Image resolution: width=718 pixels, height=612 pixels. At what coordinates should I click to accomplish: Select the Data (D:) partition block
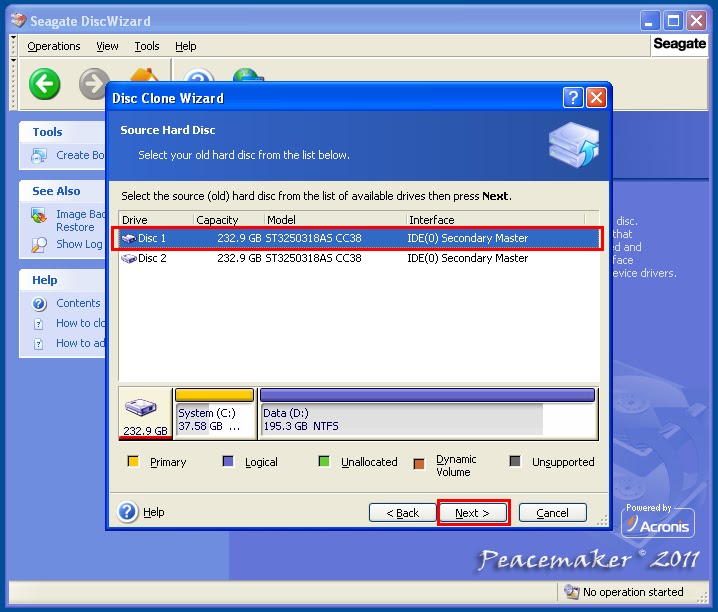[428, 414]
